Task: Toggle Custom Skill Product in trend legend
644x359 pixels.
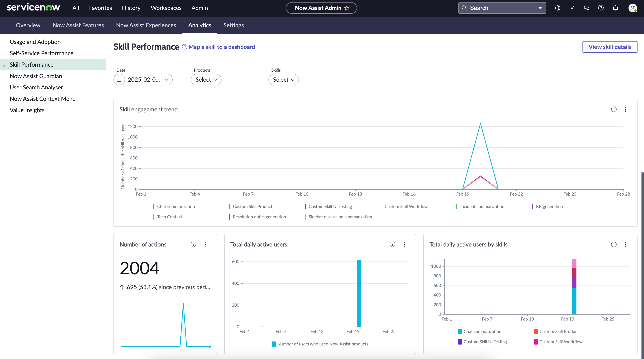Action: [251, 207]
